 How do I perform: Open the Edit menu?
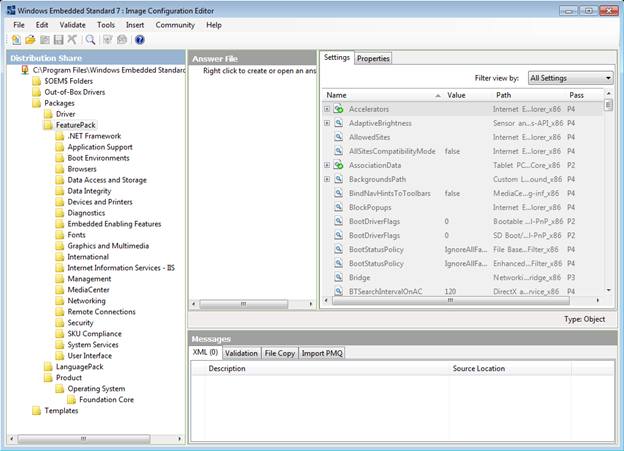pos(42,25)
